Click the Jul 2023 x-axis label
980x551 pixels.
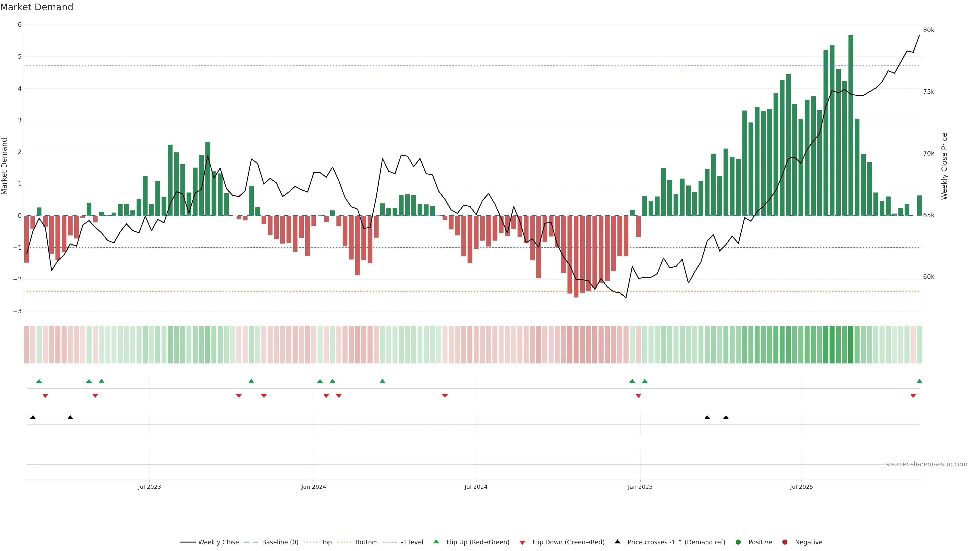tap(149, 487)
